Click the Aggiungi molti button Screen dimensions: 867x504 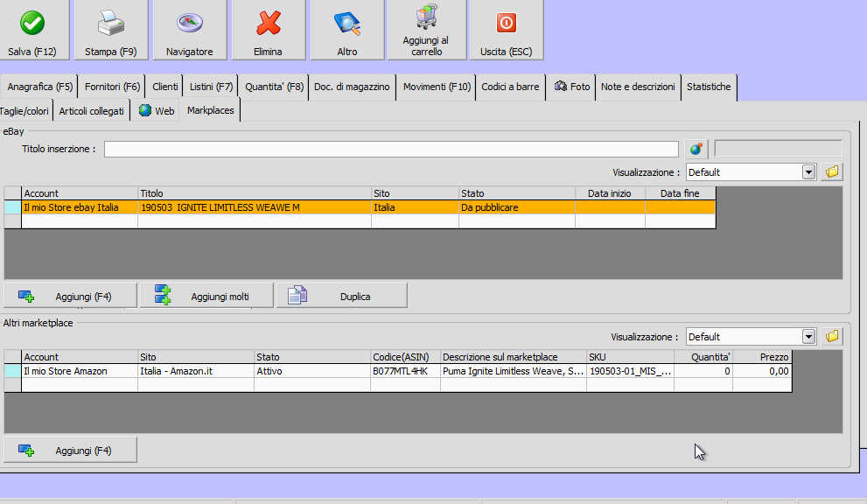point(206,297)
